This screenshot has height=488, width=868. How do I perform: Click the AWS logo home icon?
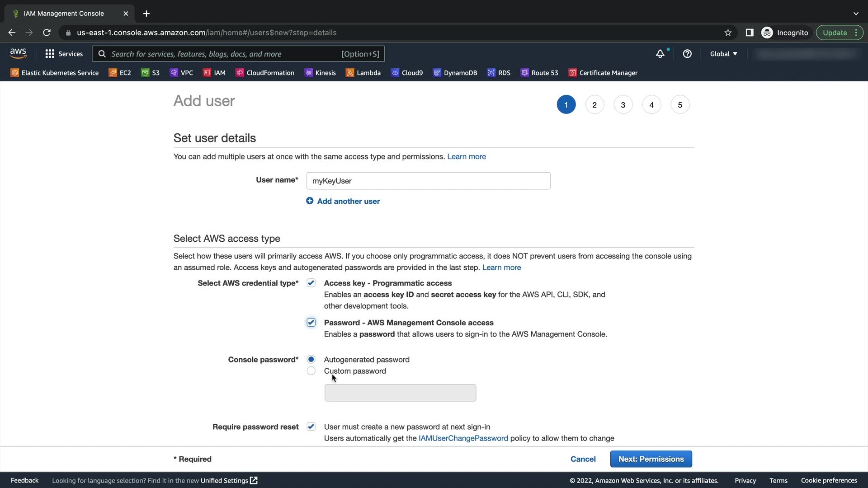click(x=18, y=53)
